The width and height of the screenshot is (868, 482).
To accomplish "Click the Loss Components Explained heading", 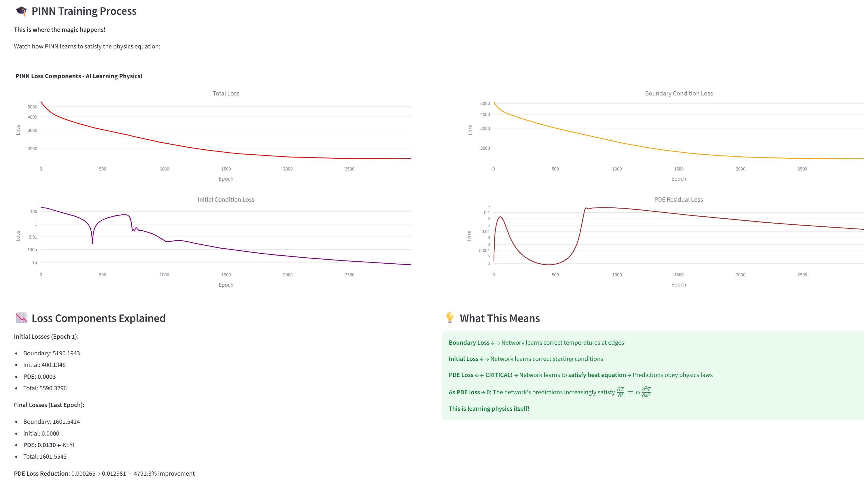I will coord(99,318).
